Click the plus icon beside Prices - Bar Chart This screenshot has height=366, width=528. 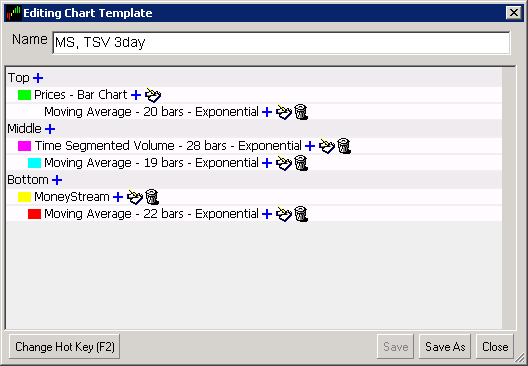(136, 95)
